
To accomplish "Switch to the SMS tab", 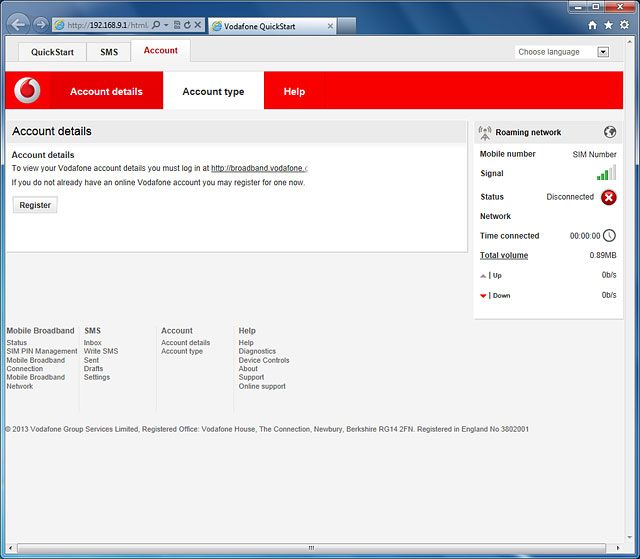I will pos(109,52).
